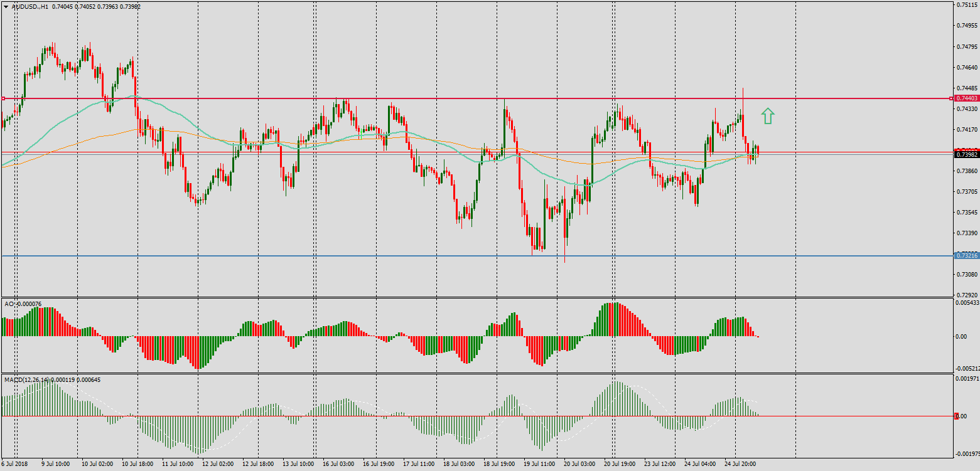This screenshot has width=980, height=471.
Task: Select the blue 0.73216 price label
Action: tap(966, 255)
